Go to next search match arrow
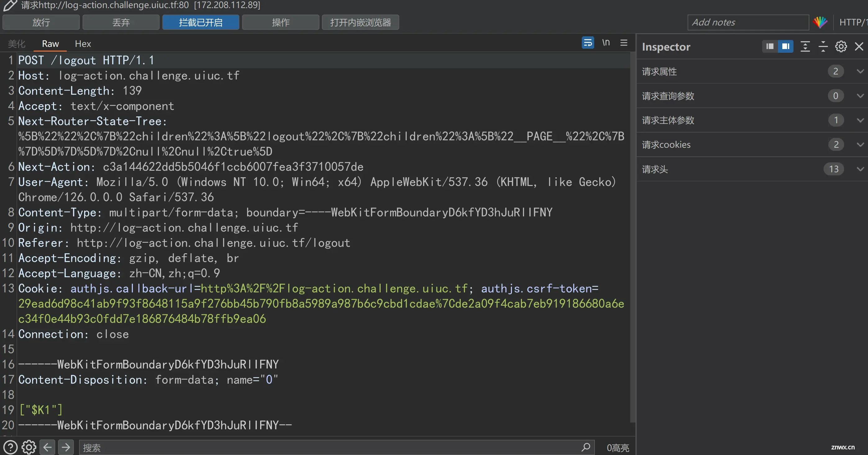This screenshot has height=455, width=868. click(66, 447)
